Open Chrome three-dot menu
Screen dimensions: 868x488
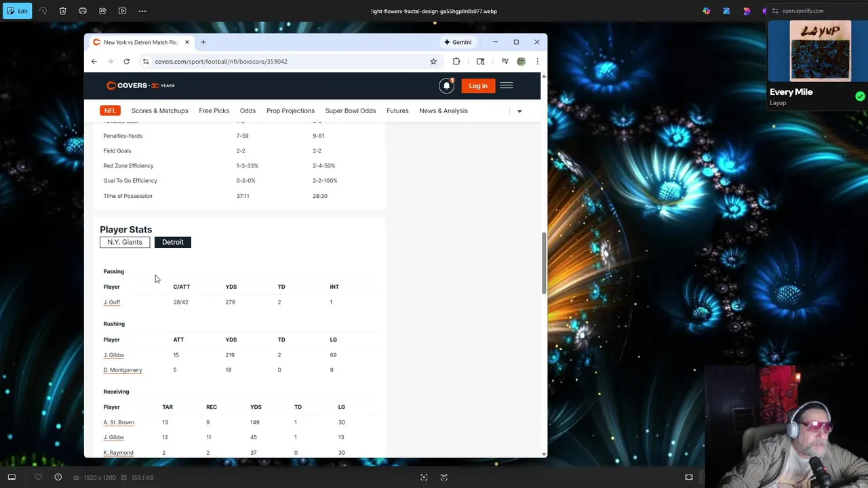[x=537, y=61]
